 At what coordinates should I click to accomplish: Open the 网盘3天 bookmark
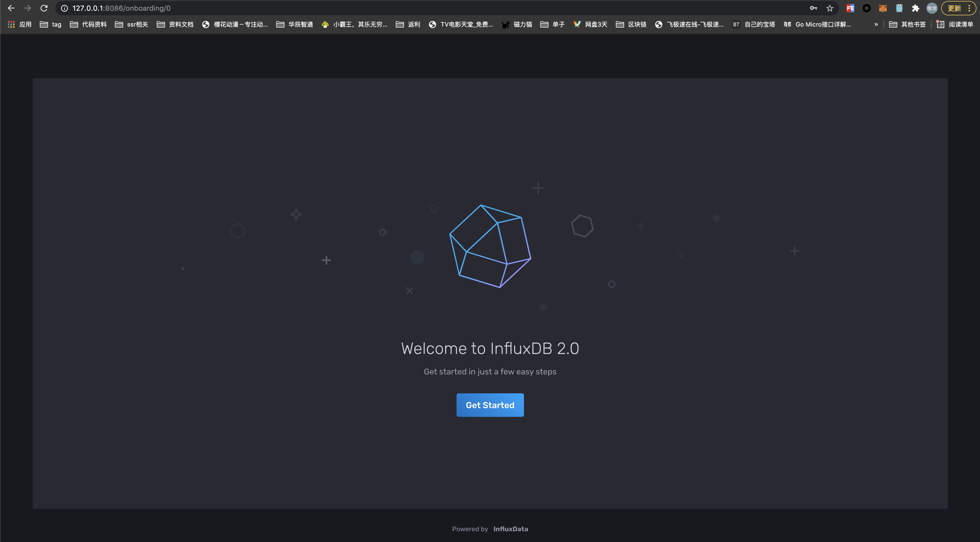coord(590,24)
